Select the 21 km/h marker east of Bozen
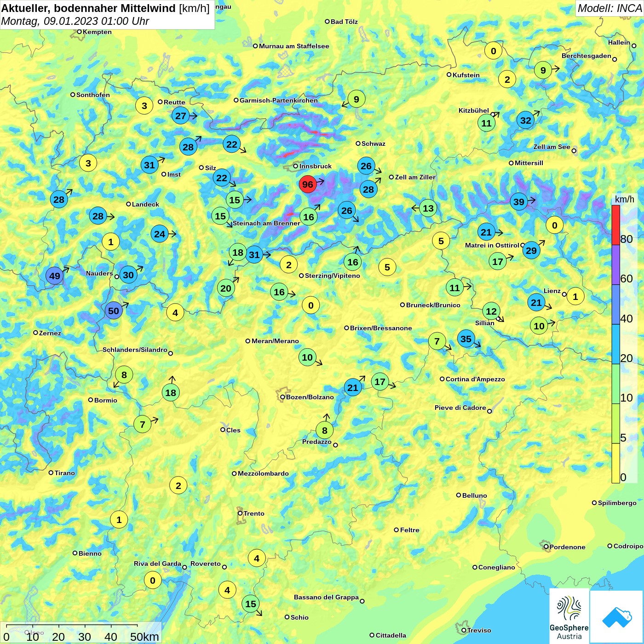The height and width of the screenshot is (644, 644). (x=353, y=388)
